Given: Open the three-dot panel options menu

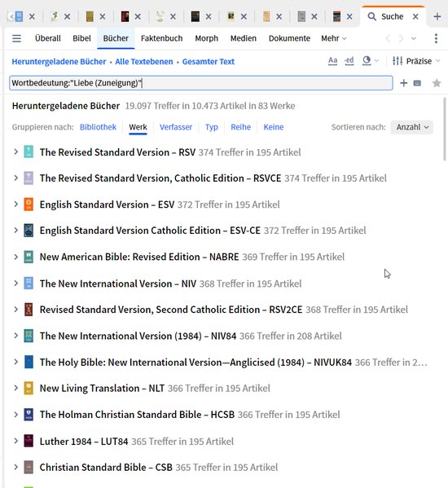Looking at the screenshot, I should click(x=436, y=38).
